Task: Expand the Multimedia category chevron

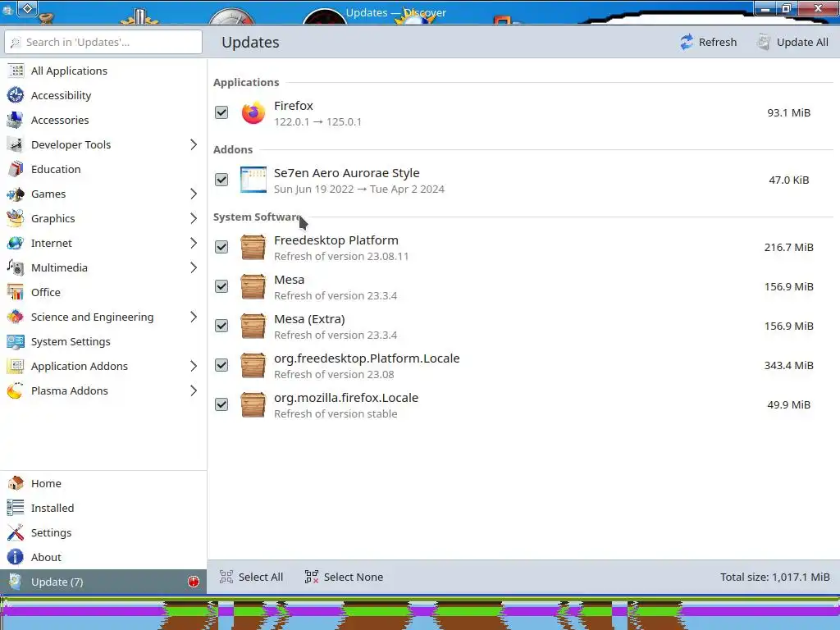Action: tap(194, 268)
